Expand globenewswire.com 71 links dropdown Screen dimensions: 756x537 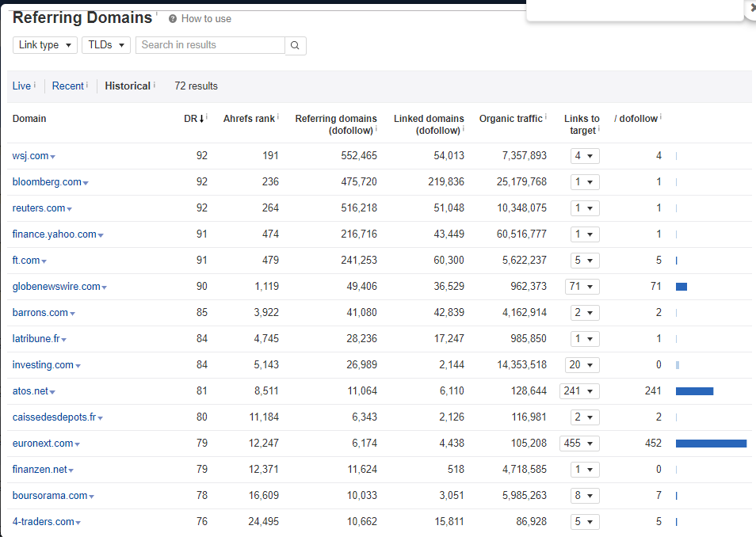point(582,287)
